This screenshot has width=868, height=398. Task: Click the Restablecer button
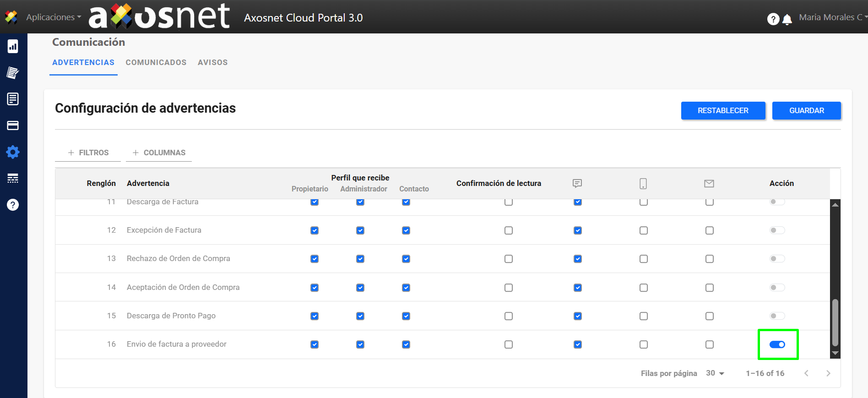tap(723, 110)
